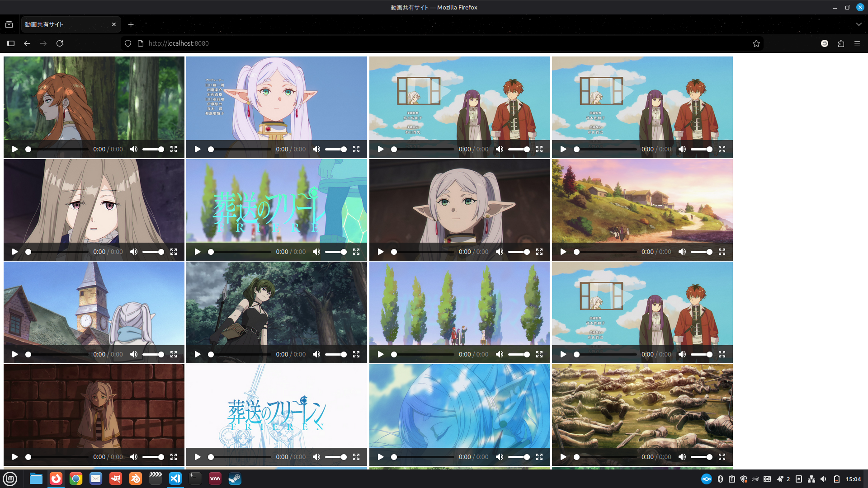Bookmark this page using the star icon
This screenshot has height=488, width=868.
coord(756,43)
